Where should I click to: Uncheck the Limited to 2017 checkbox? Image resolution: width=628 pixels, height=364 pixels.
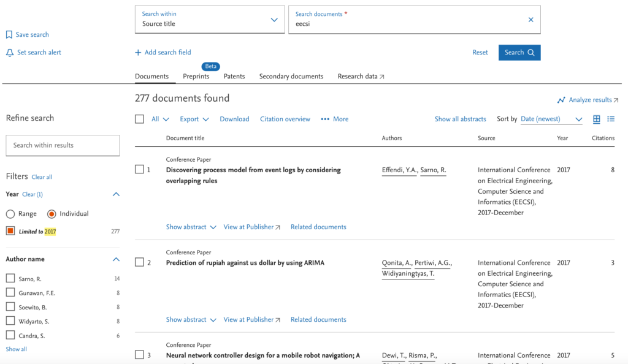(x=10, y=231)
